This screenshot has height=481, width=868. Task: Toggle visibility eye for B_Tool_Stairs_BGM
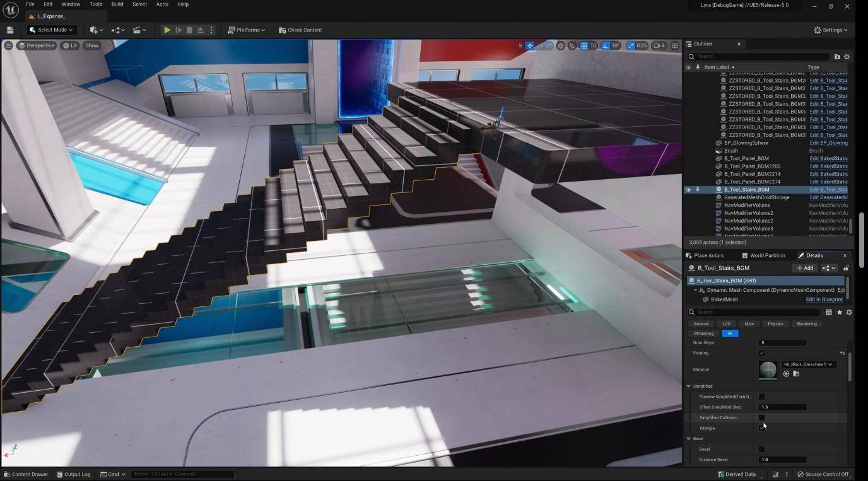click(688, 190)
